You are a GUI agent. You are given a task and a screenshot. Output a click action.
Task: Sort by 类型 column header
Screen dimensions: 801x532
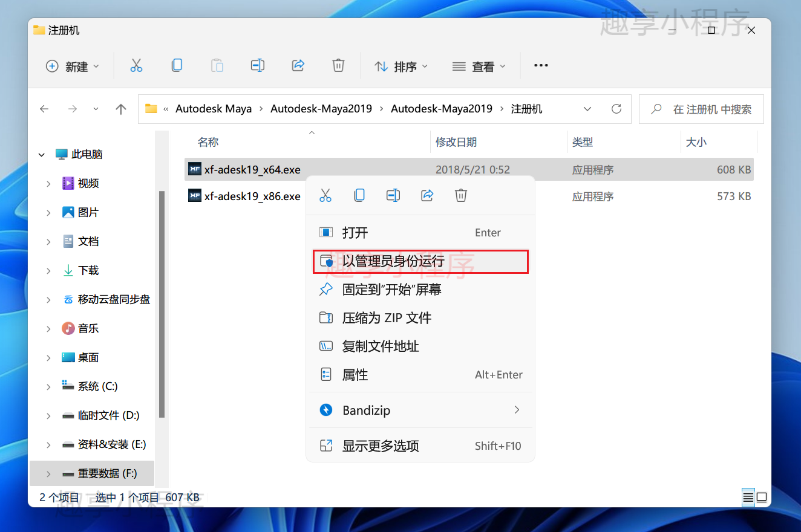583,142
